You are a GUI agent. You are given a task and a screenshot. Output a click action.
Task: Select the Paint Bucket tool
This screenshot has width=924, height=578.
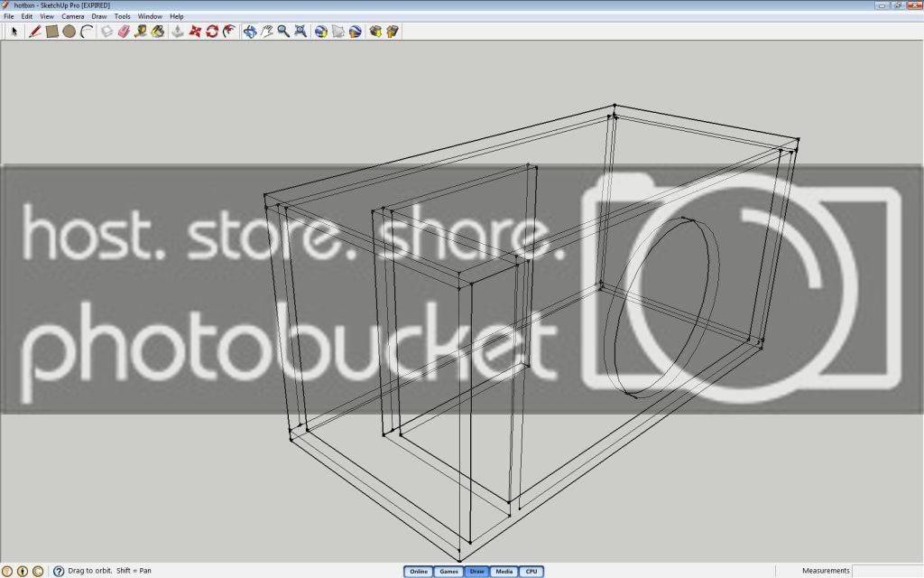pos(158,32)
